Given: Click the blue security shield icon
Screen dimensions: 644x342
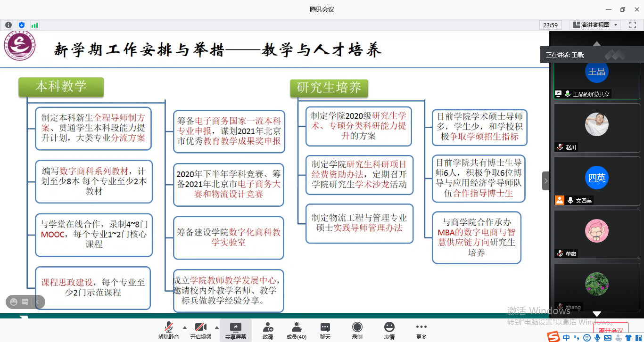Looking at the screenshot, I should pos(21,25).
